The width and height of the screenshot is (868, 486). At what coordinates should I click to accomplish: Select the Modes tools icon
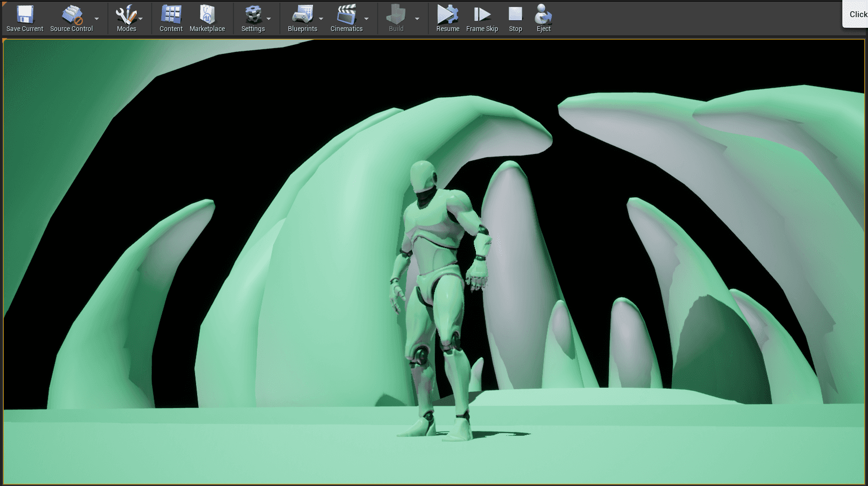[126, 15]
